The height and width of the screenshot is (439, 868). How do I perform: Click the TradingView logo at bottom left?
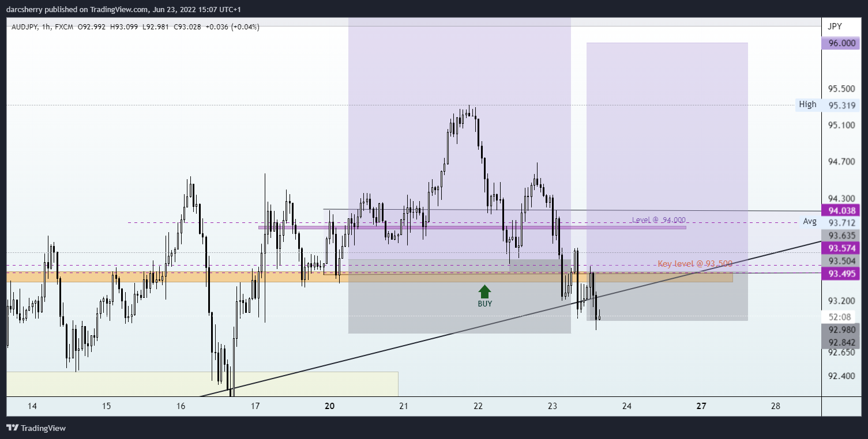tap(36, 428)
